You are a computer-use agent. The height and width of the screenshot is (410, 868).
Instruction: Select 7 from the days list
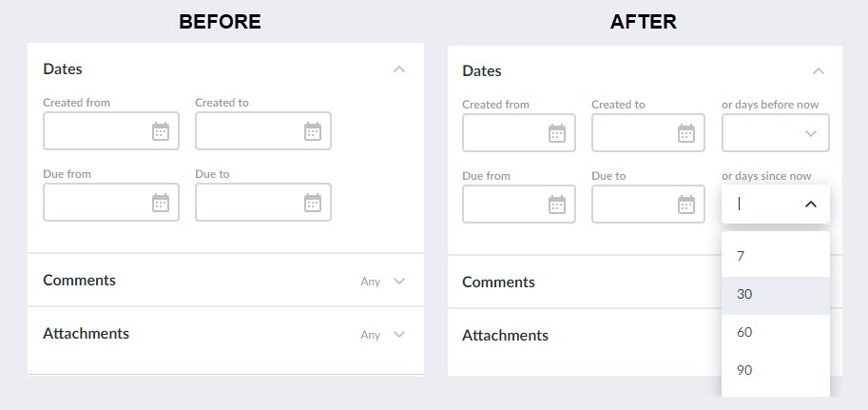[776, 256]
